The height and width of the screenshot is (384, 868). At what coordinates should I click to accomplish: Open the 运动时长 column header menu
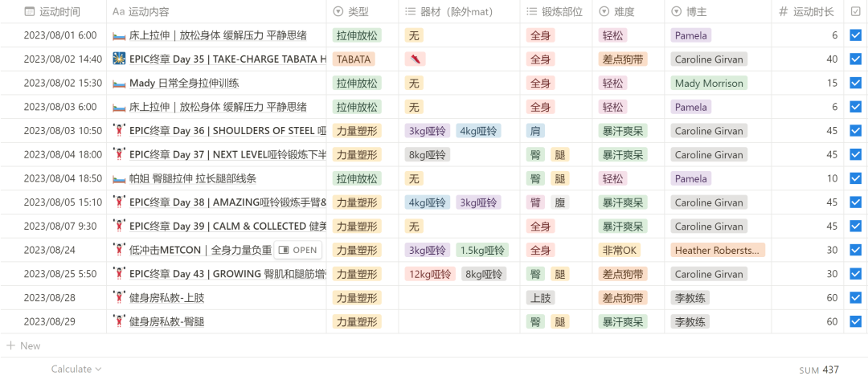pyautogui.click(x=808, y=11)
